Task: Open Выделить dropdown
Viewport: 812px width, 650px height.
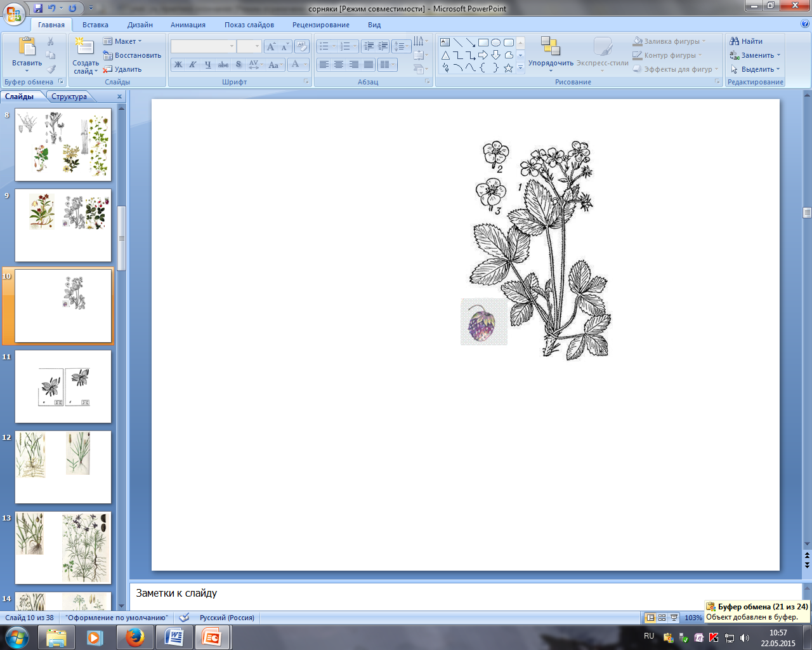Action: click(x=755, y=69)
